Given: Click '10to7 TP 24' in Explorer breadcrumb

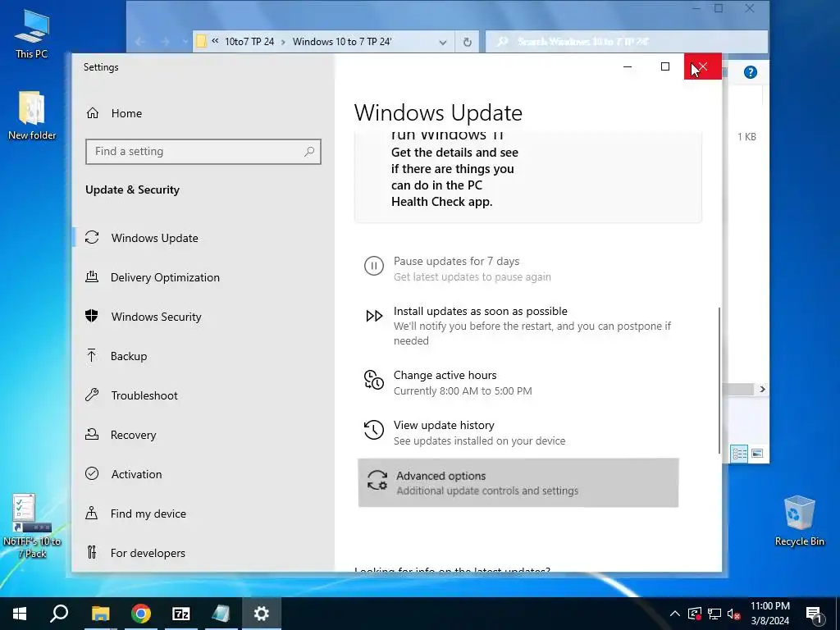Looking at the screenshot, I should point(249,42).
